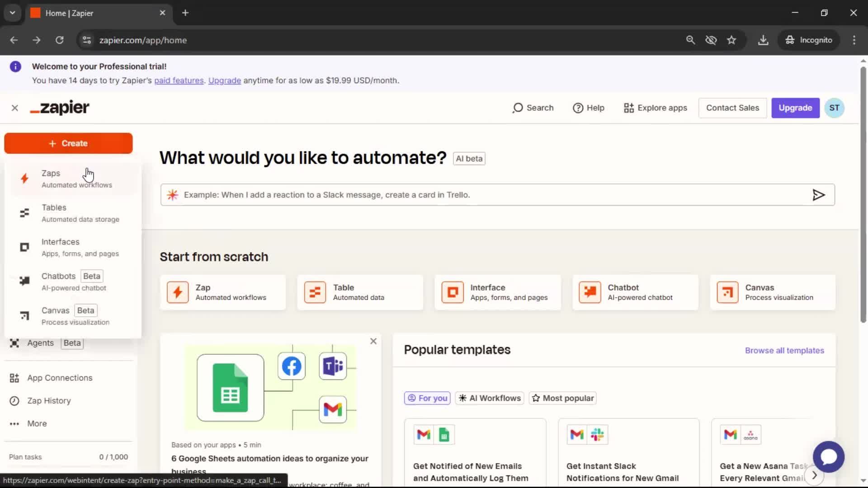This screenshot has height=488, width=868.
Task: Click the tracking protection eye icon
Action: 711,40
